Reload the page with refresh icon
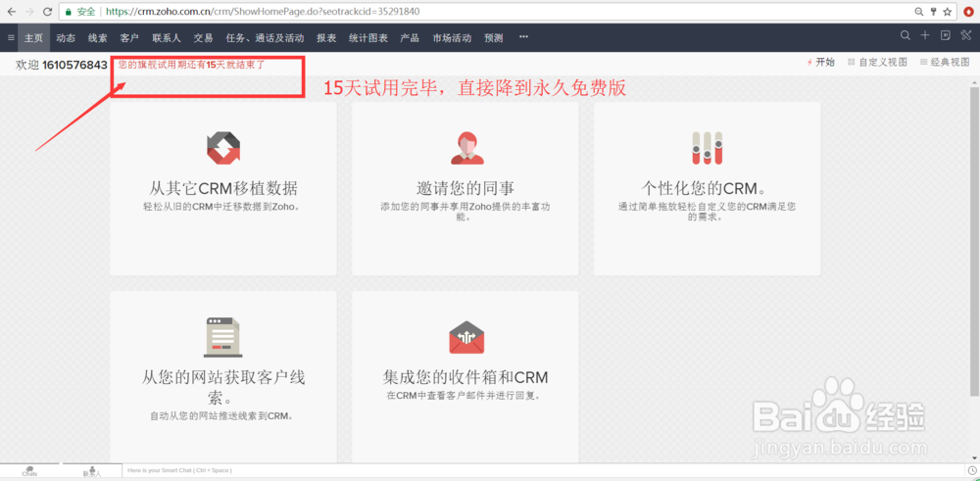Viewport: 980px width, 481px height. pyautogui.click(x=47, y=11)
